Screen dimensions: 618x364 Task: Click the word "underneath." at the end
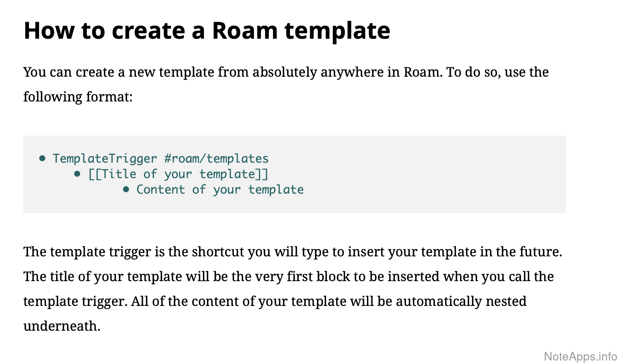pyautogui.click(x=62, y=326)
